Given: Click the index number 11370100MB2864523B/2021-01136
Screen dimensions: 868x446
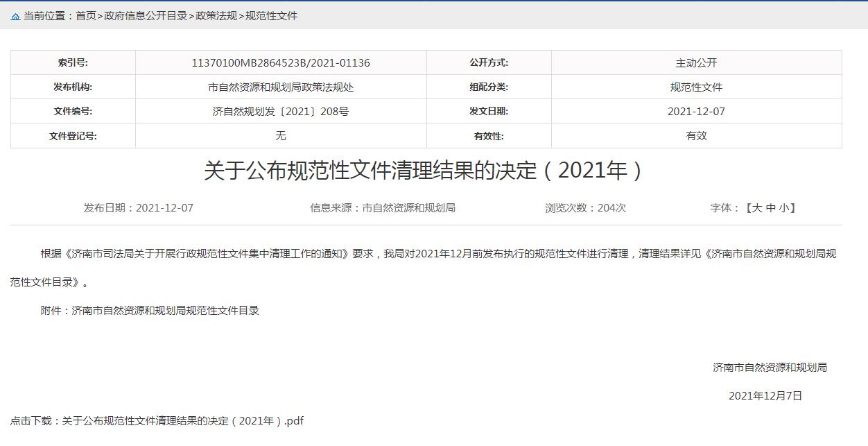Looking at the screenshot, I should 281,62.
